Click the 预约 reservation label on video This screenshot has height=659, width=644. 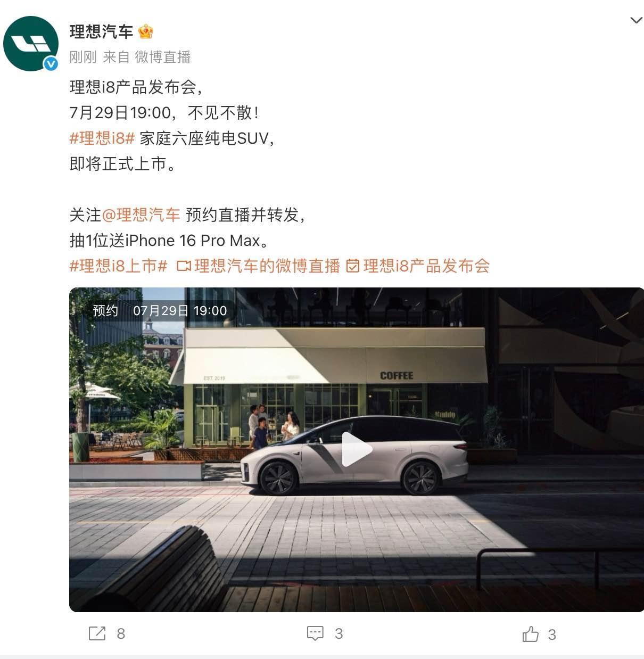click(x=105, y=311)
